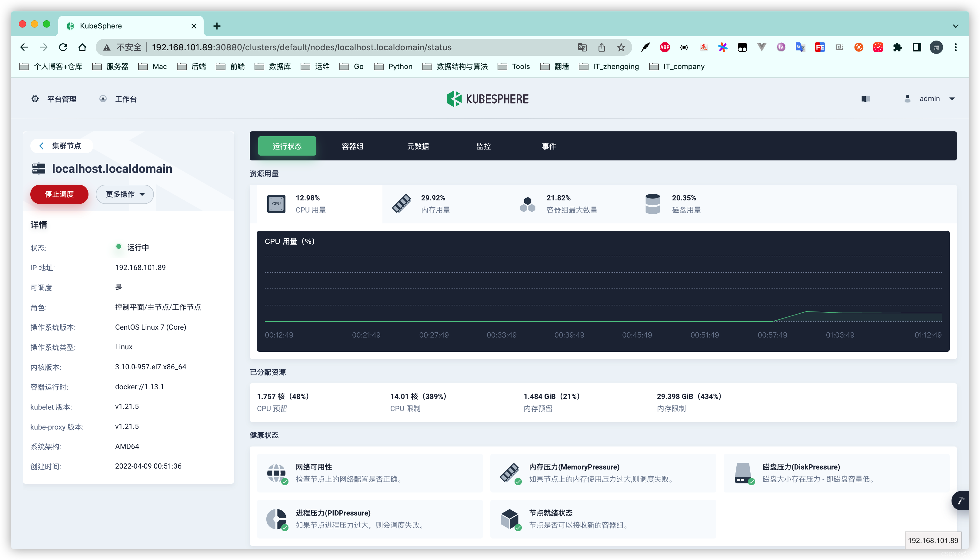Image resolution: width=980 pixels, height=560 pixels.
Task: Click the floating hammer toolbox icon
Action: point(961,500)
